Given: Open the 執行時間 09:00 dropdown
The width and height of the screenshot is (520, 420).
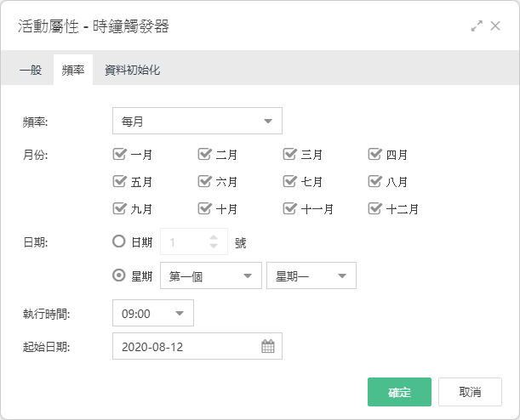Looking at the screenshot, I should (x=153, y=313).
